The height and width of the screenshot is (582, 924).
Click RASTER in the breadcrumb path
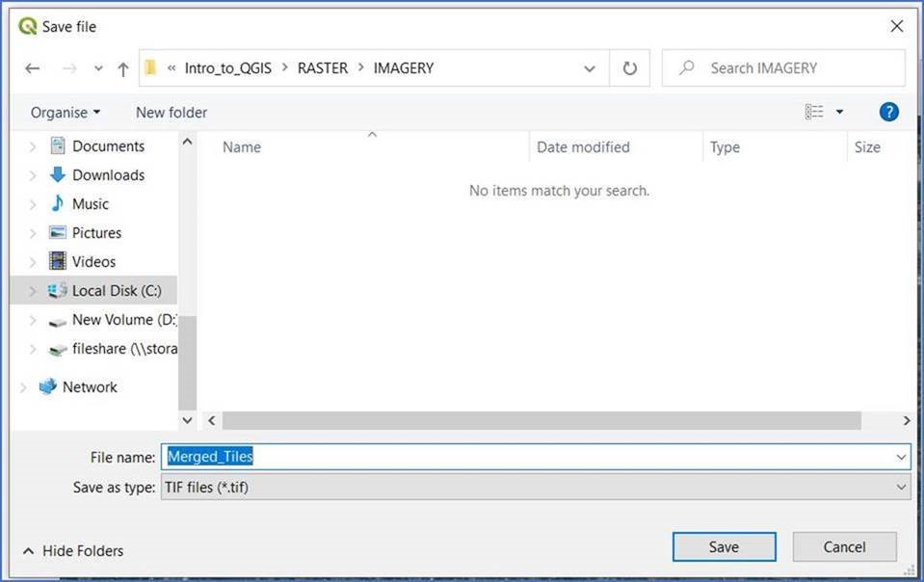[x=323, y=68]
